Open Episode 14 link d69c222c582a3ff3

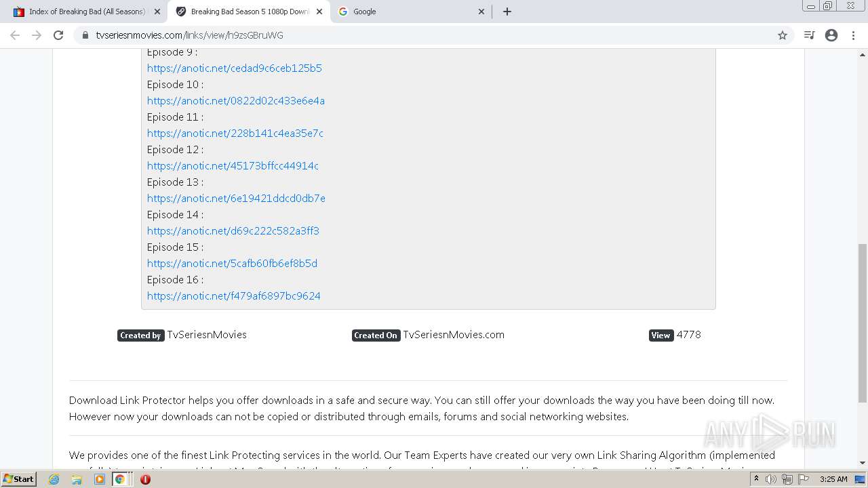point(233,230)
